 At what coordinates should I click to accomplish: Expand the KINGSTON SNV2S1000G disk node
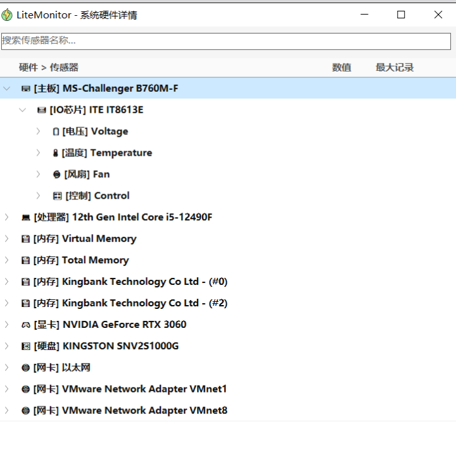[7, 346]
